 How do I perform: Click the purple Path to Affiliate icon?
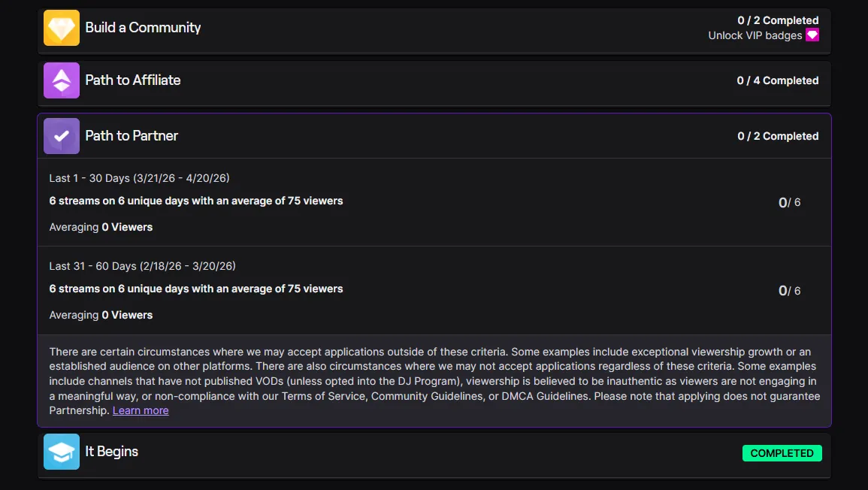tap(62, 80)
